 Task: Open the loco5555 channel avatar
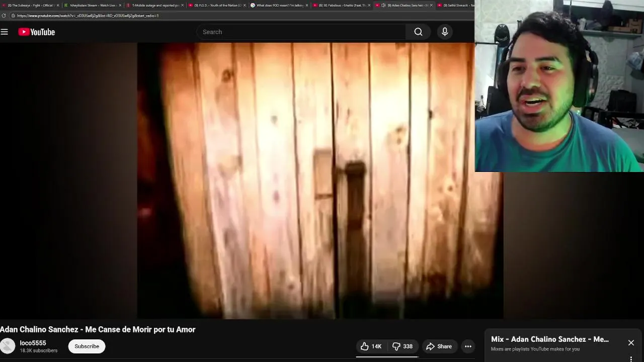pyautogui.click(x=8, y=346)
